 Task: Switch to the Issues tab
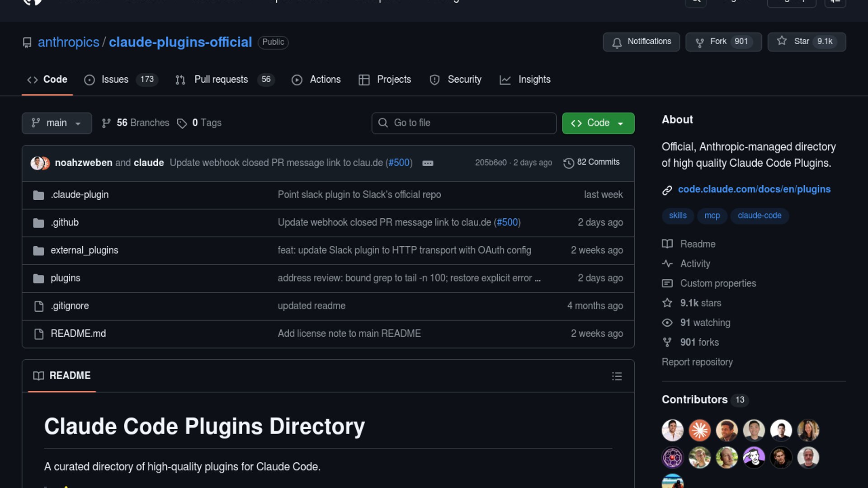pyautogui.click(x=115, y=80)
